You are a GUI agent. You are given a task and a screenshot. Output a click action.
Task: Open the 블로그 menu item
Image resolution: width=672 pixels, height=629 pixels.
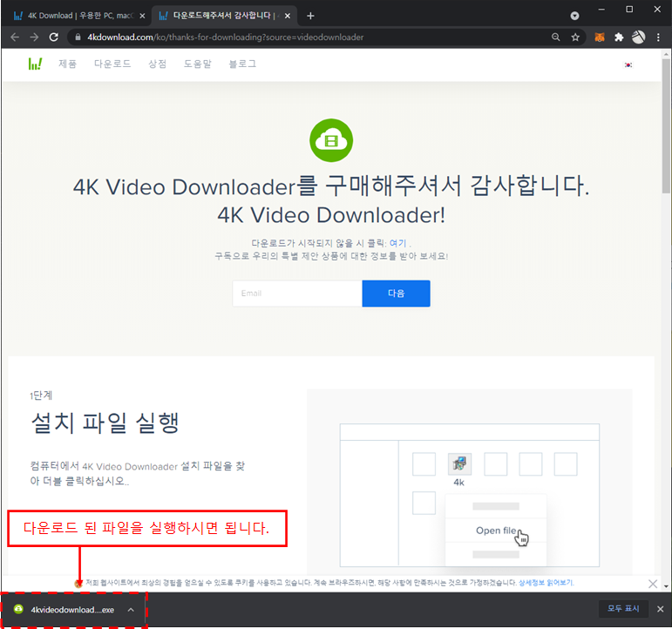point(242,64)
